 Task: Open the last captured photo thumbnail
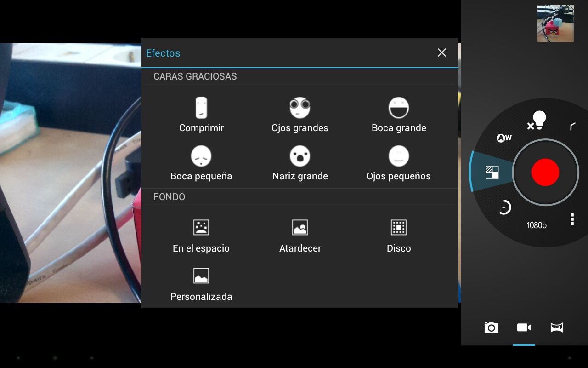tap(555, 23)
